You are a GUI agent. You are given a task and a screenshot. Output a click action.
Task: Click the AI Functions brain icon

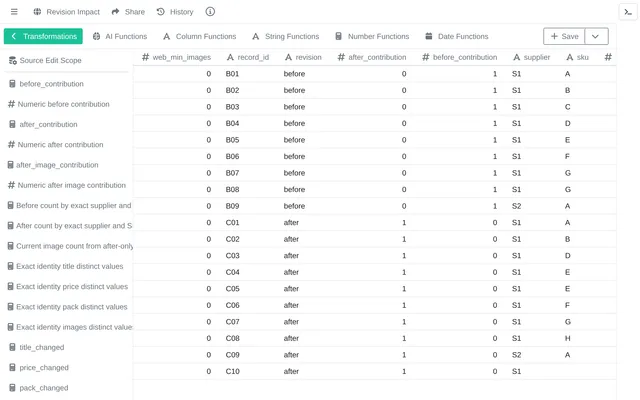click(x=96, y=36)
